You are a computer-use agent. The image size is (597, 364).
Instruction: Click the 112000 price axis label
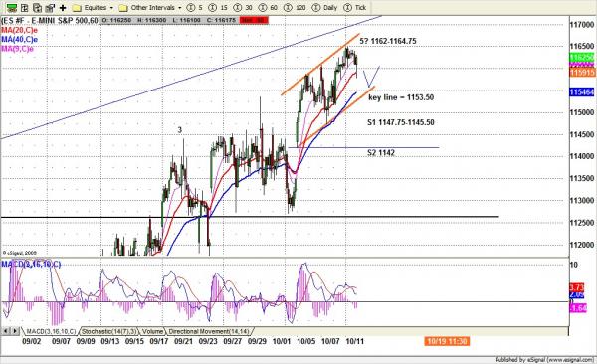[x=581, y=245]
